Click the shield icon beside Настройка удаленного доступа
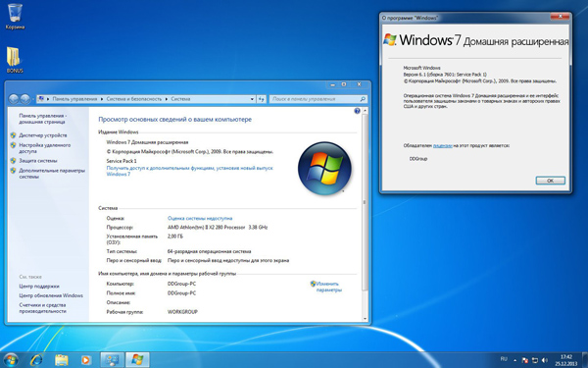The width and height of the screenshot is (588, 368). (x=13, y=145)
